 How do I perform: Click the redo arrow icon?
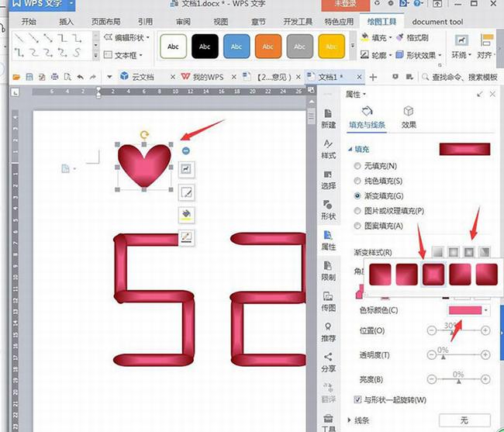(x=93, y=77)
